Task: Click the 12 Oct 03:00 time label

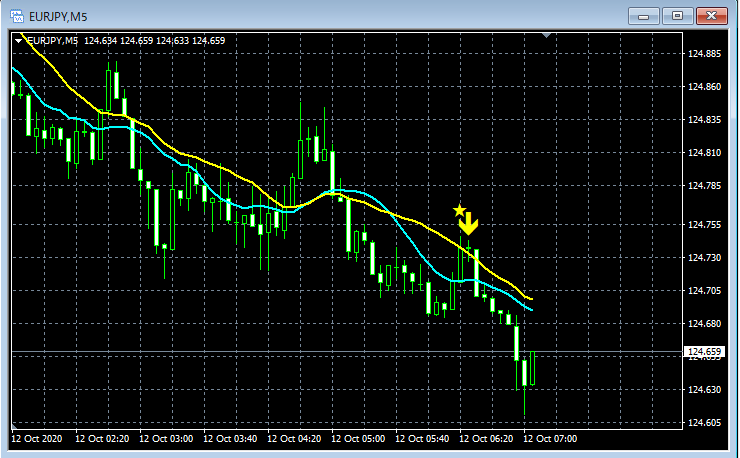Action: coord(166,439)
